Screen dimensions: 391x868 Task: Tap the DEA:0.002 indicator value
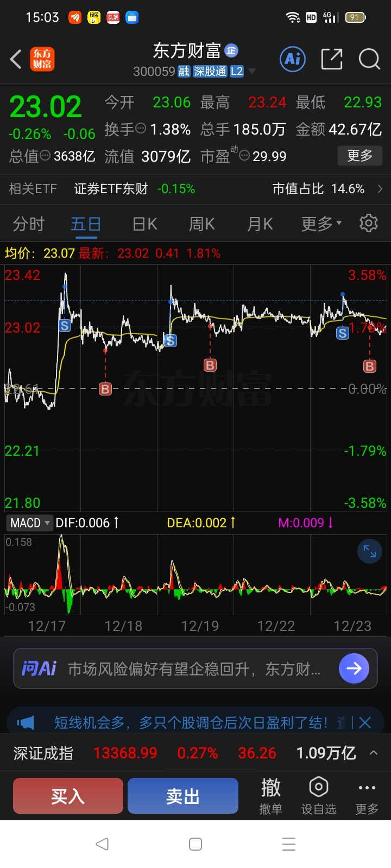click(x=201, y=523)
